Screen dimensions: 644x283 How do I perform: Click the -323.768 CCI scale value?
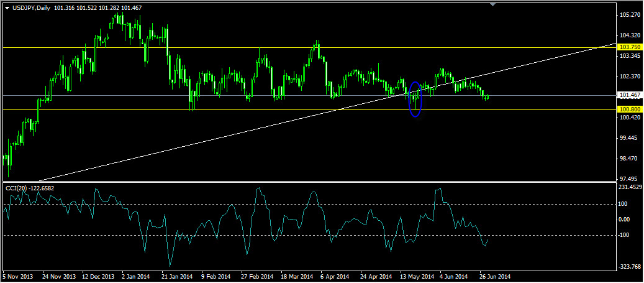pos(630,267)
